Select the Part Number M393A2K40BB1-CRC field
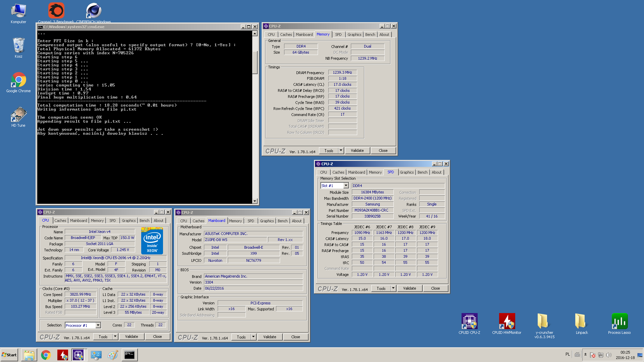This screenshot has width=644, height=362. 373,210
